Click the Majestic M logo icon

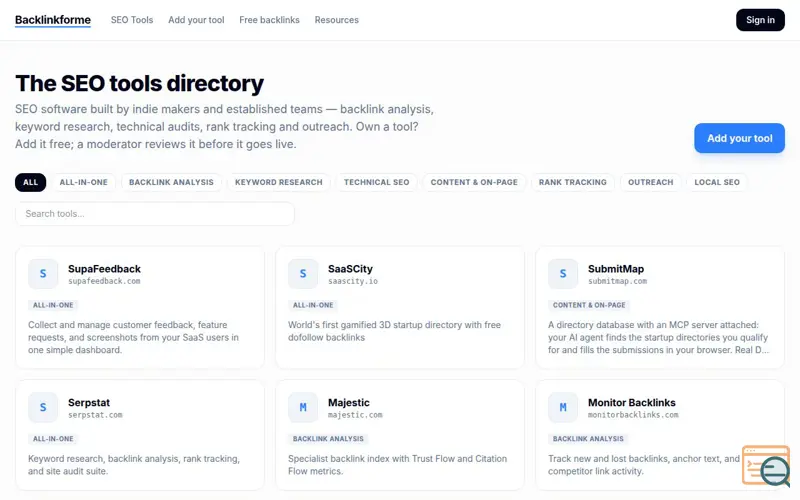pos(303,408)
